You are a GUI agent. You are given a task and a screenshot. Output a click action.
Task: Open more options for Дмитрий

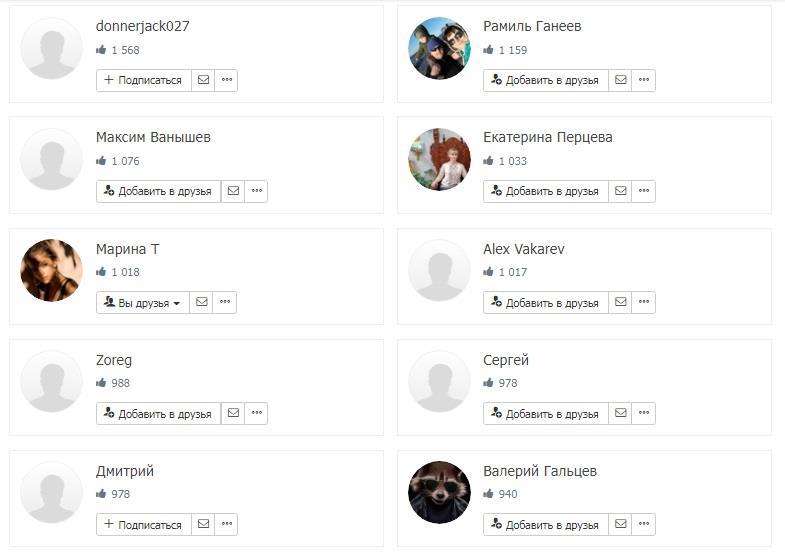[226, 524]
